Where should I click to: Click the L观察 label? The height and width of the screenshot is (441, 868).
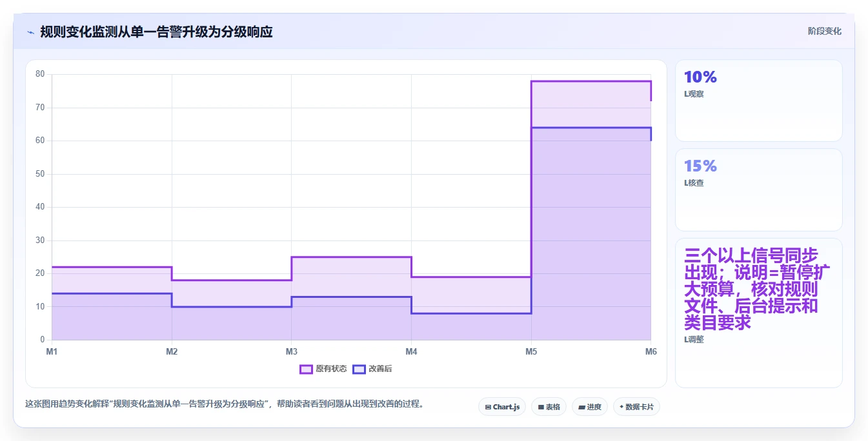tap(694, 93)
